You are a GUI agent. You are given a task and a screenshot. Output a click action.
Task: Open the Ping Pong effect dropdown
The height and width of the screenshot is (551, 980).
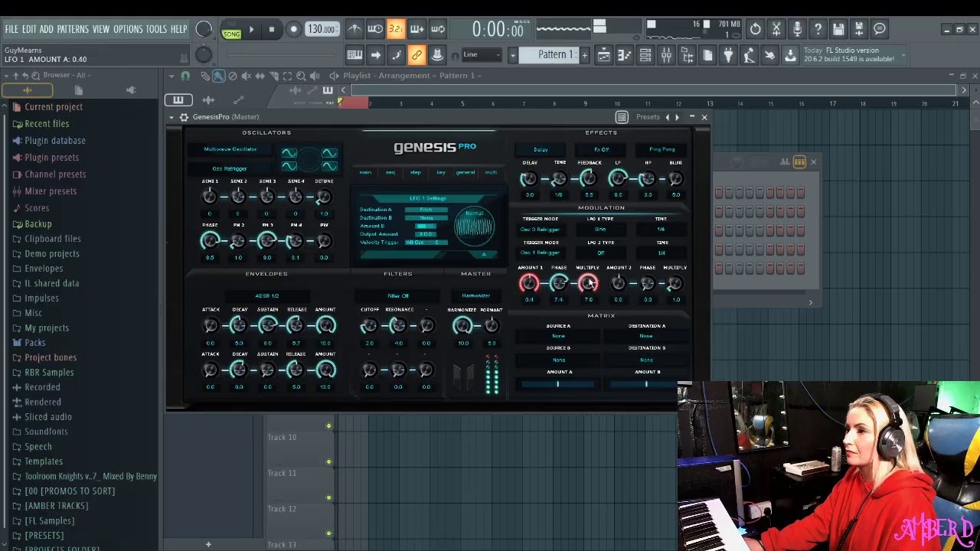coord(661,150)
